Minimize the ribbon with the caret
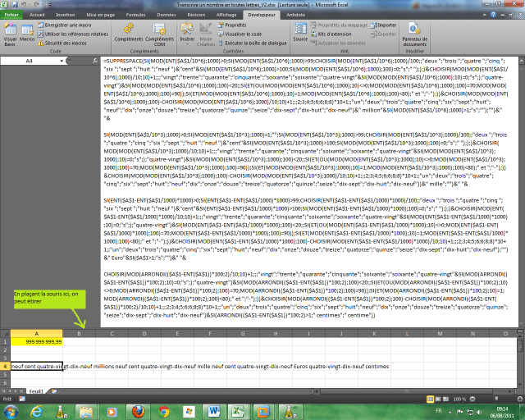 [x=485, y=15]
